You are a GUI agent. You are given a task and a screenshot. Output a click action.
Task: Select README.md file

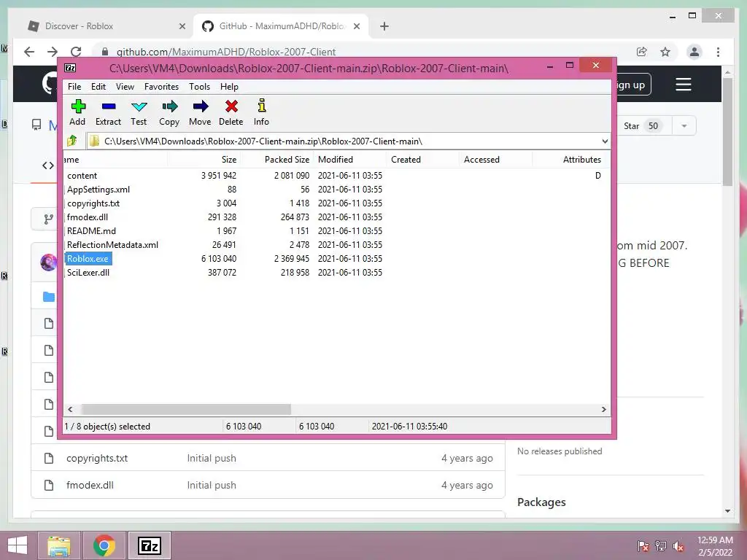tap(91, 231)
